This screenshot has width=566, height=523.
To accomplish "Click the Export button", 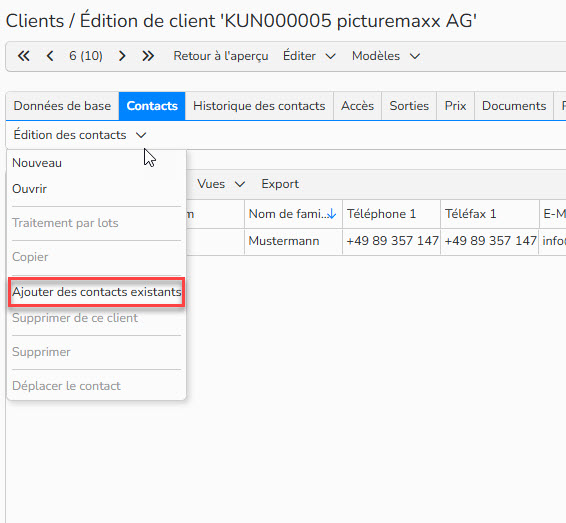I will [x=280, y=184].
